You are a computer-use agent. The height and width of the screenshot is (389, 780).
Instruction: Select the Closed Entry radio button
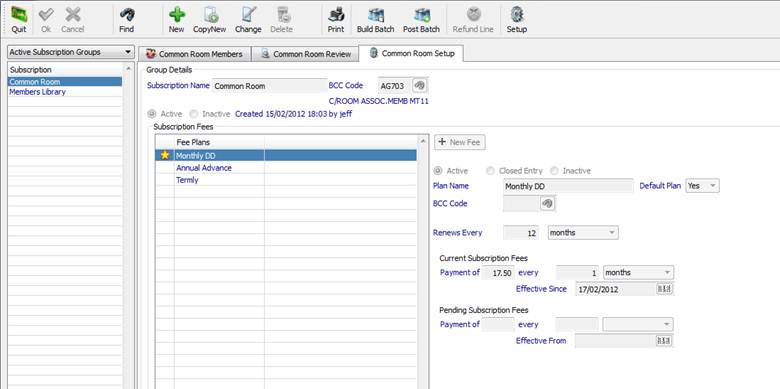coord(490,171)
